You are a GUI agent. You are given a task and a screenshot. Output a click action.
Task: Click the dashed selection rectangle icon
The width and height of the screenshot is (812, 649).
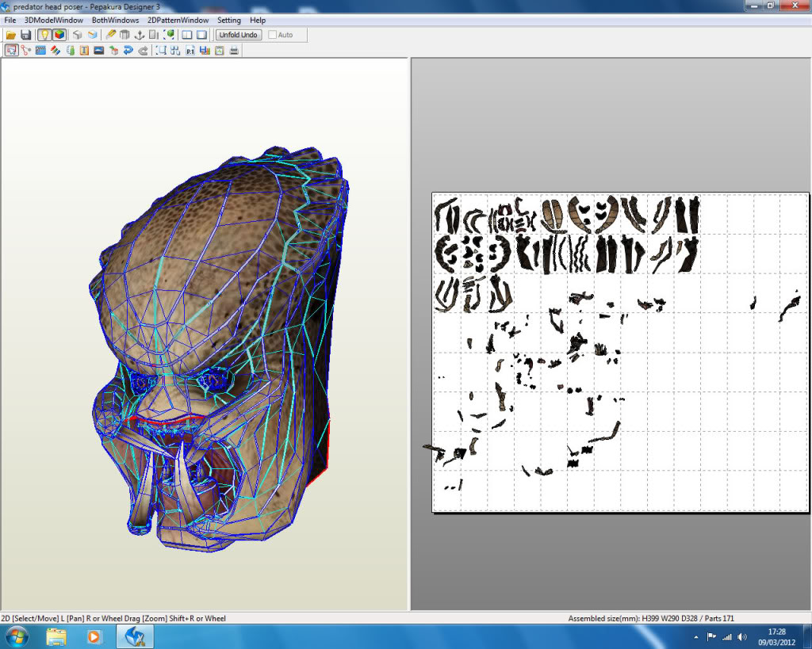pyautogui.click(x=161, y=50)
